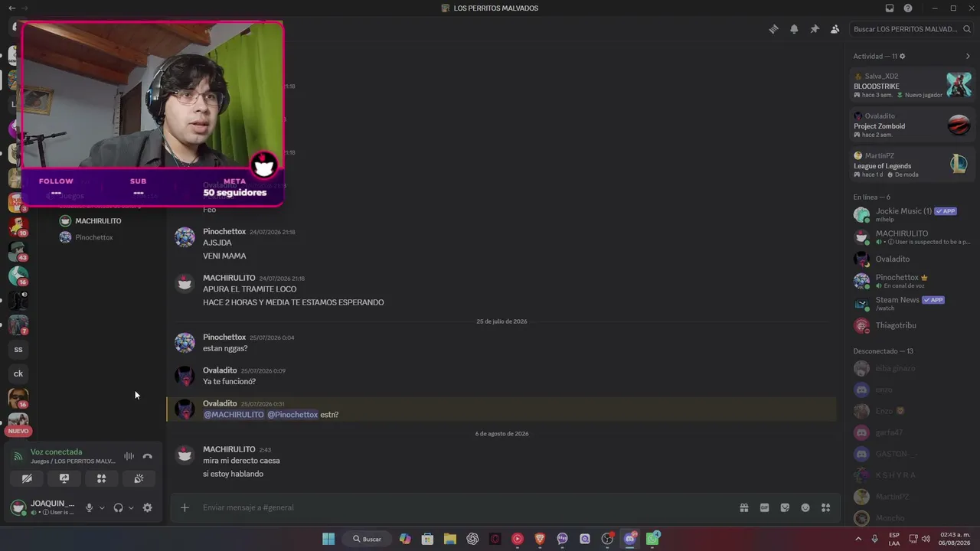
Task: Focus the Buscar LOS PERRITOS MALVADOS search box
Action: coord(911,29)
